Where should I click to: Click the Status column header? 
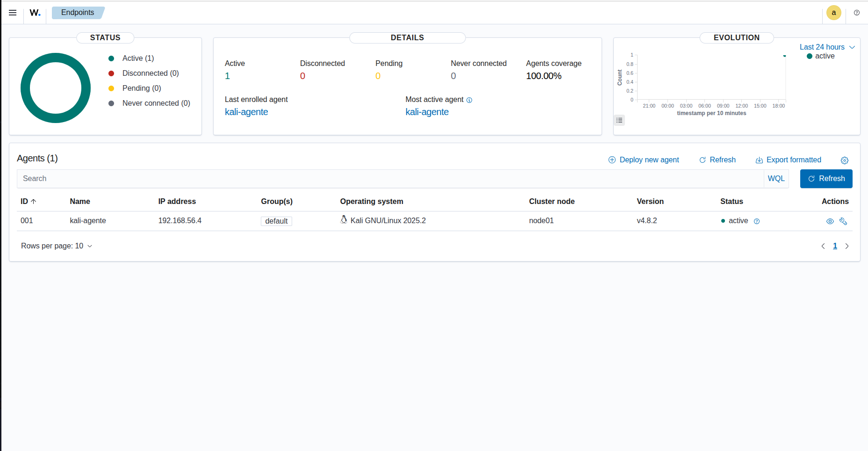click(732, 202)
